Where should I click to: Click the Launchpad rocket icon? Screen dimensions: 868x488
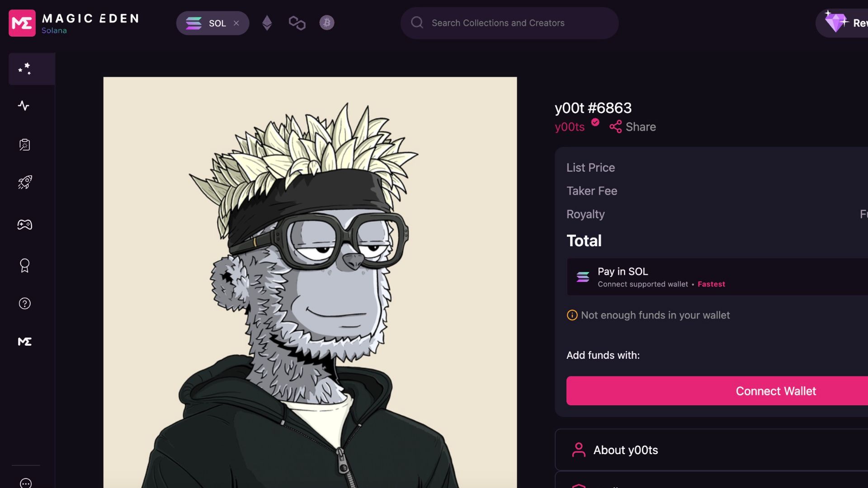pyautogui.click(x=24, y=183)
